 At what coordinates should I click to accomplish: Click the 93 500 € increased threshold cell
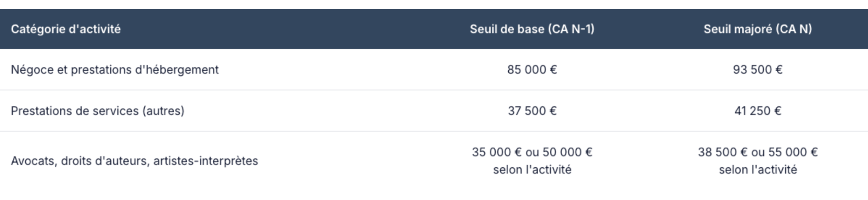coord(758,70)
